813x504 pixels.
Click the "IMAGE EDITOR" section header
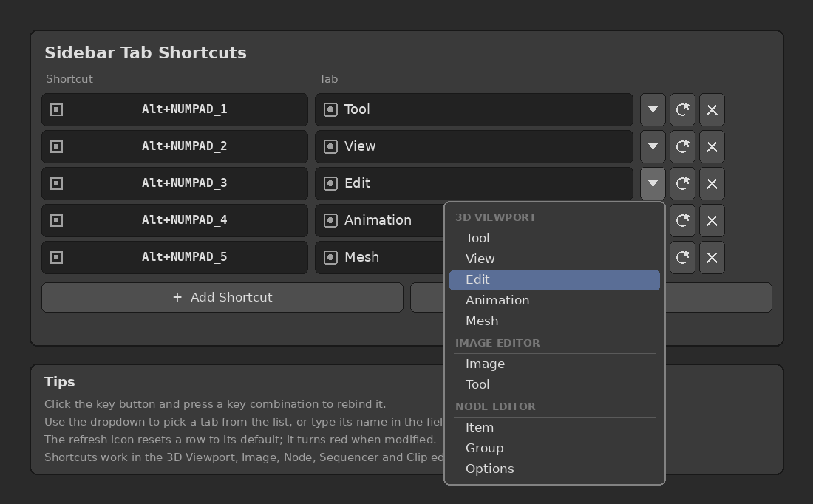coord(497,343)
